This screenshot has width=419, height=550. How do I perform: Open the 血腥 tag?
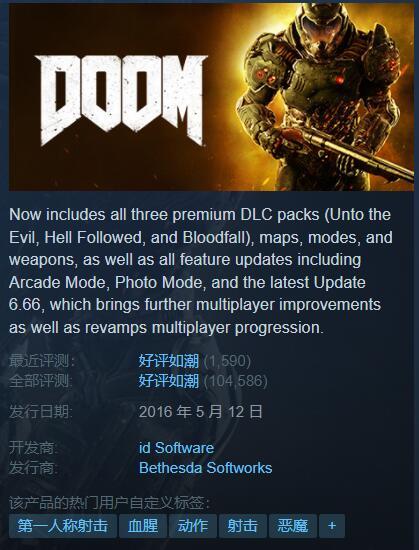pyautogui.click(x=143, y=525)
